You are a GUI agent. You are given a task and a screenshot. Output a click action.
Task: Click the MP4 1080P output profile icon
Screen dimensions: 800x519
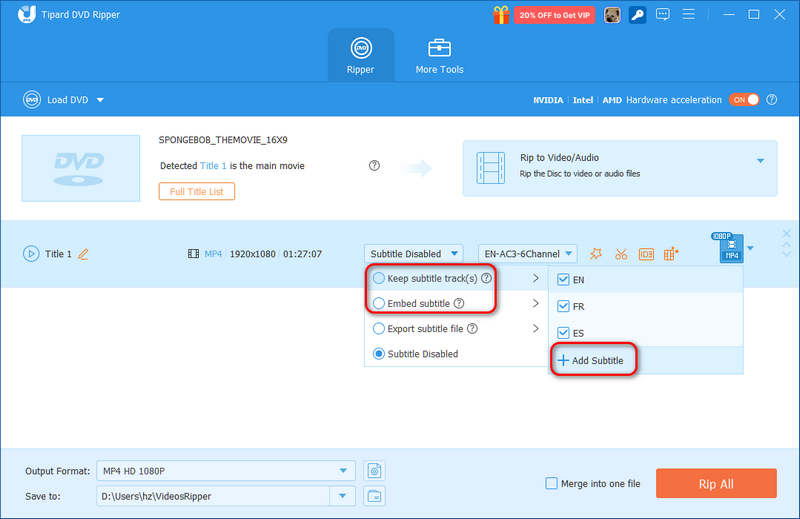(x=730, y=249)
